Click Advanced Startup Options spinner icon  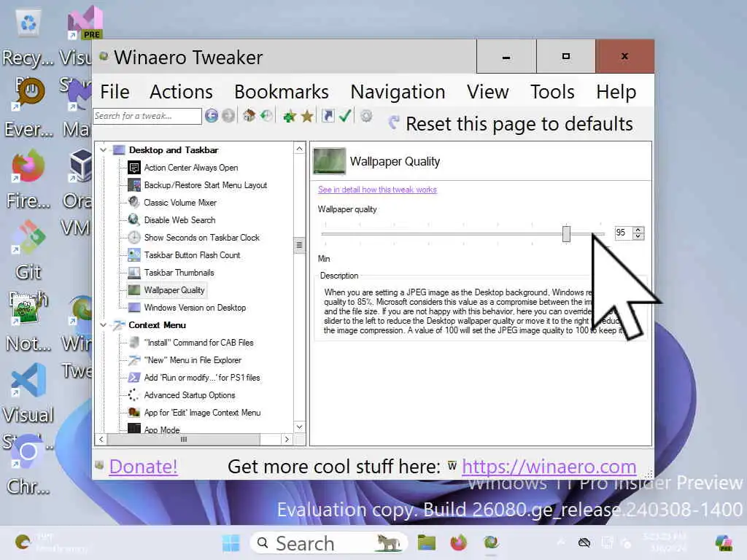(x=134, y=395)
